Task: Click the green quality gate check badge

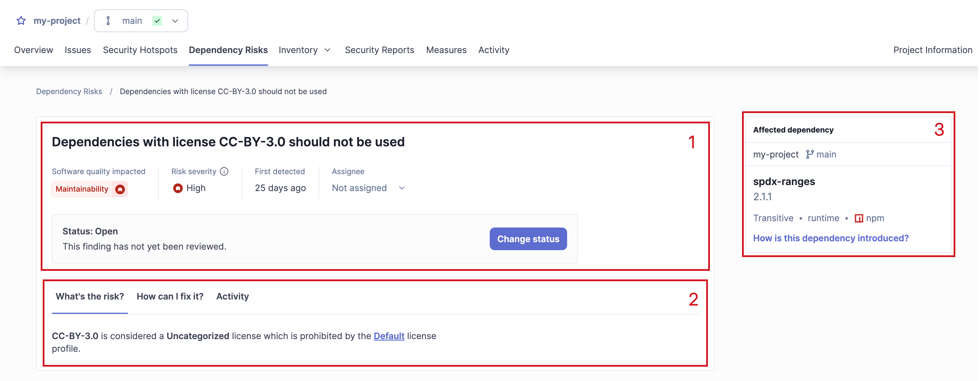Action: click(157, 21)
